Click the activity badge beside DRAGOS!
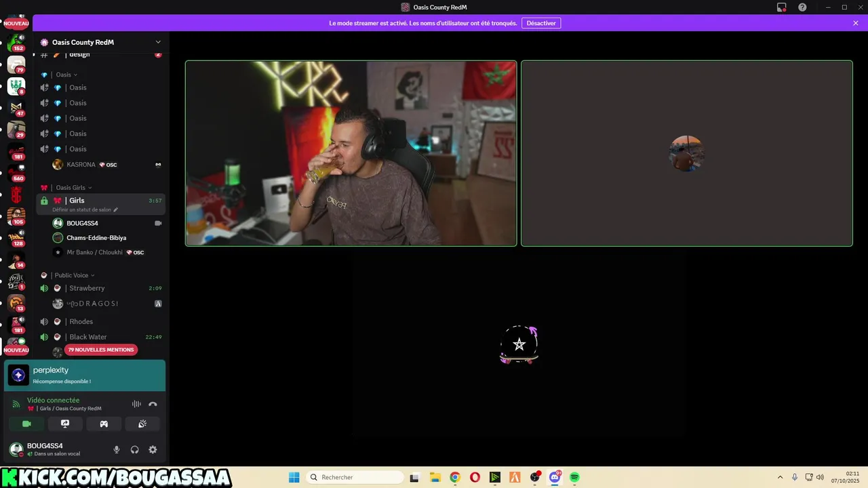The width and height of the screenshot is (868, 488). tap(158, 304)
